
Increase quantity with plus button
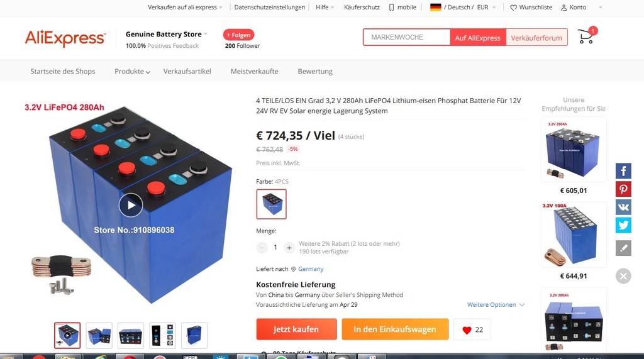[x=289, y=247]
